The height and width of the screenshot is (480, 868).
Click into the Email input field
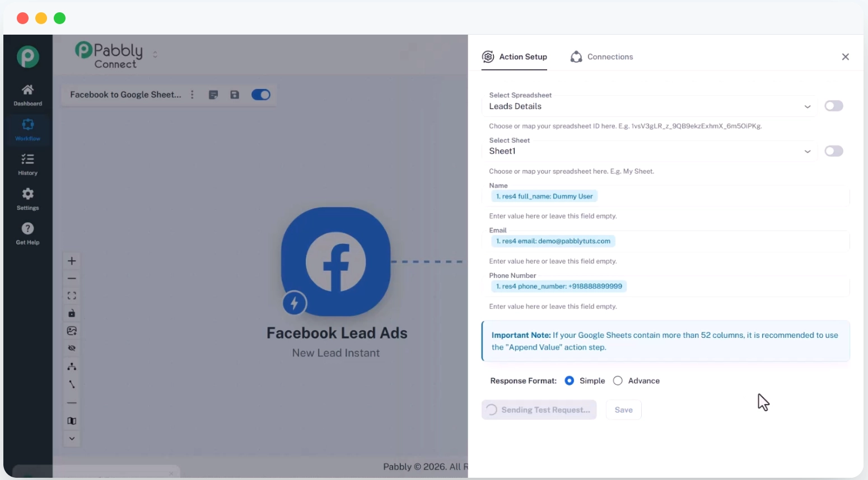(665, 241)
